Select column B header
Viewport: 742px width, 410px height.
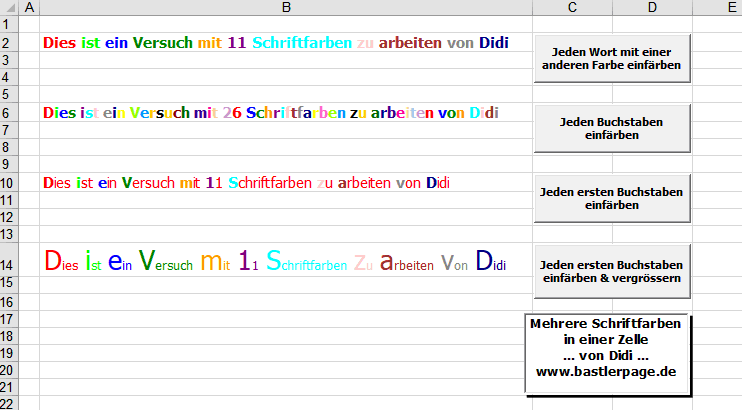(x=285, y=8)
